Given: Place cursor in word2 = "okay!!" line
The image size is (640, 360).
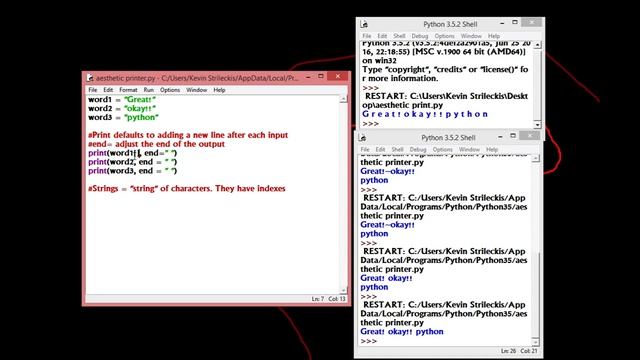Looking at the screenshot, I should [x=122, y=109].
